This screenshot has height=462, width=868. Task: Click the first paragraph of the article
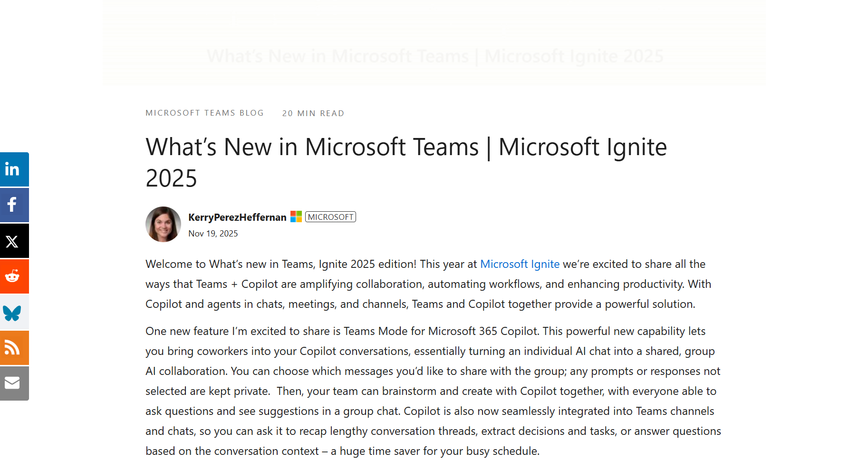tap(428, 284)
